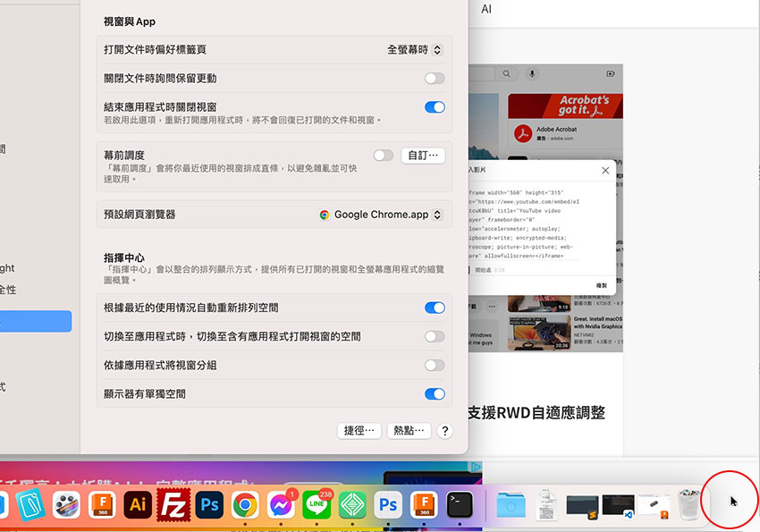
Task: Enable the 幕前調度 switch
Action: 384,156
